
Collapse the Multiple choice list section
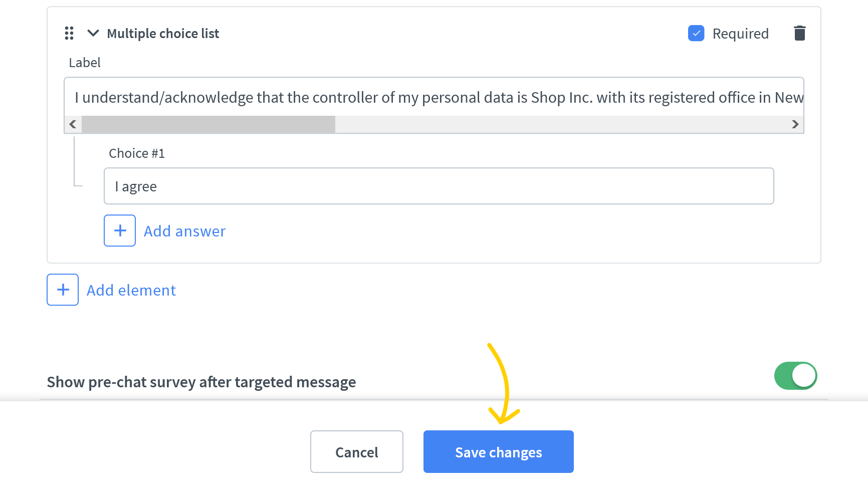(x=92, y=33)
